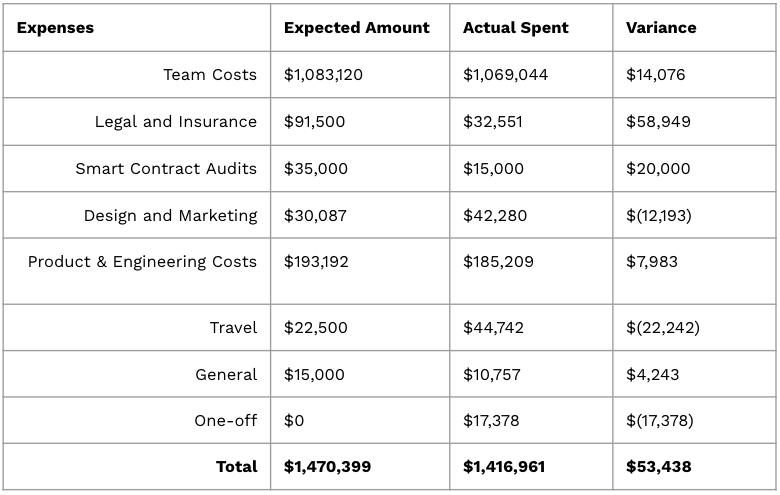Click the General row label

coord(226,375)
